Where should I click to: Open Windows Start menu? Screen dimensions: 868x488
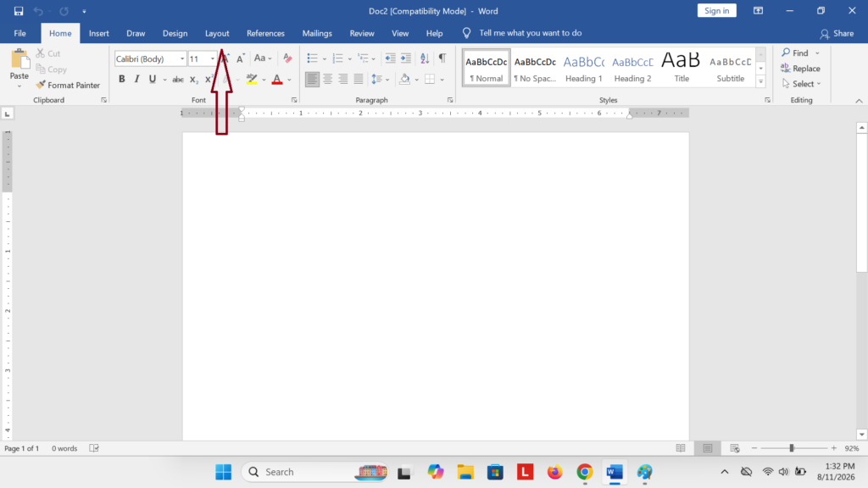224,472
